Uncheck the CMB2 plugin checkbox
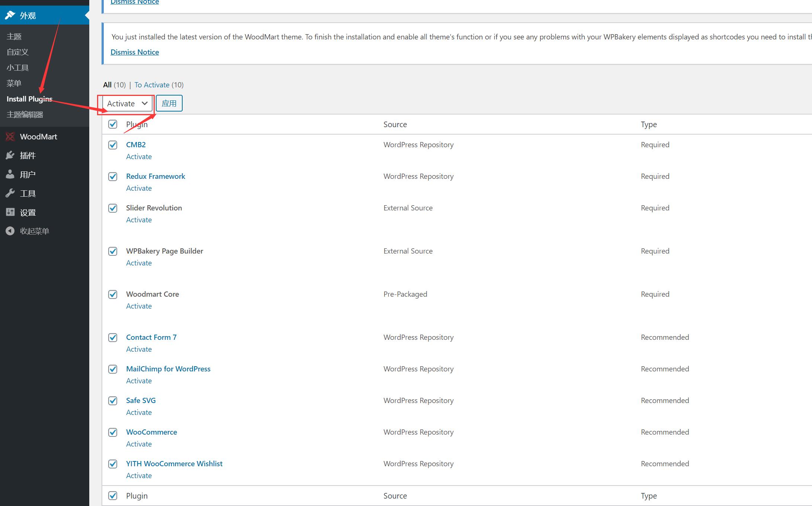 (113, 145)
